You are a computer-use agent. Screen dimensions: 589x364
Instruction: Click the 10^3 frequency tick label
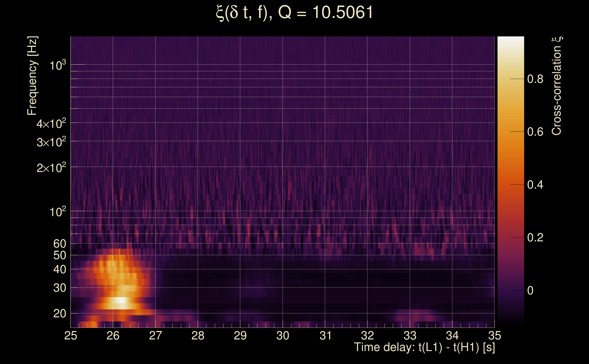point(57,66)
